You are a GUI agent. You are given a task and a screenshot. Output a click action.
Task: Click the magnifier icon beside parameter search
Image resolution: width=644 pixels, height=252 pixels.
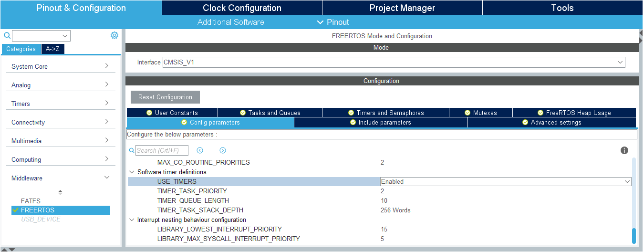click(132, 150)
